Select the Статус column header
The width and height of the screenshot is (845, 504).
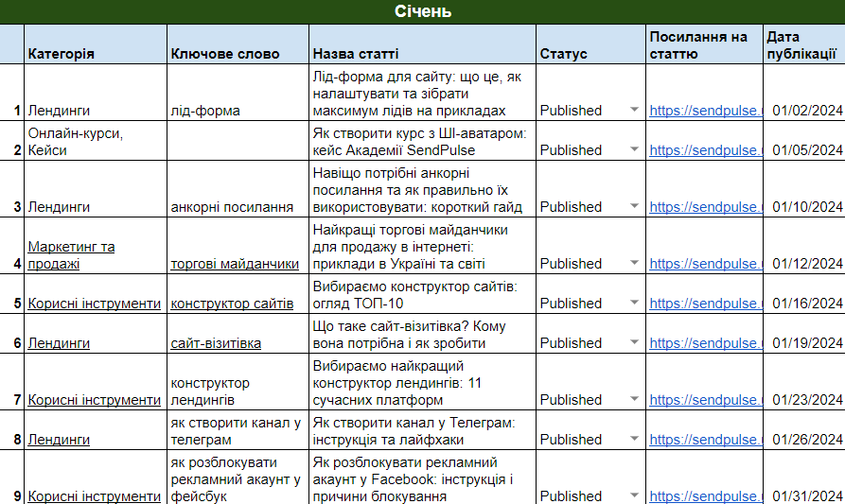click(590, 44)
